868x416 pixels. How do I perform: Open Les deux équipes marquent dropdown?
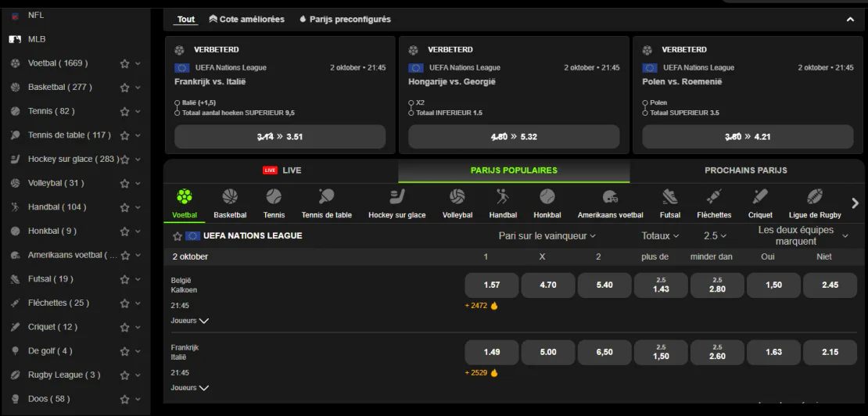pos(802,235)
